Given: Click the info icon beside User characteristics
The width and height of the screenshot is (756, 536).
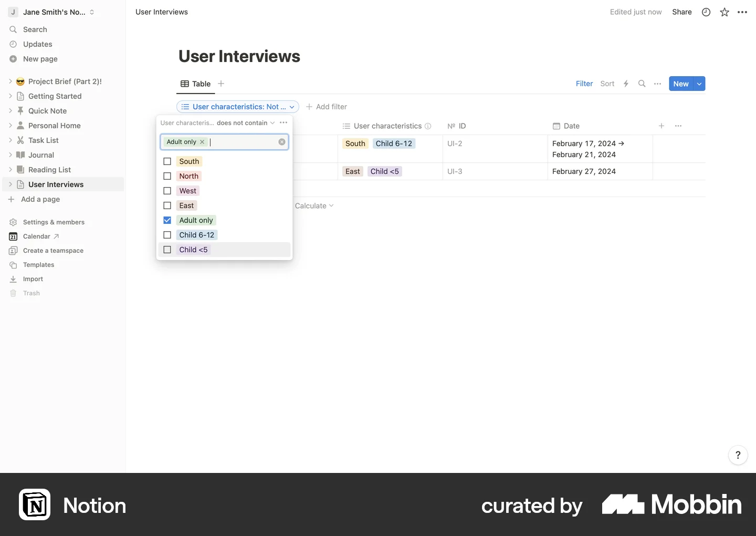Looking at the screenshot, I should pyautogui.click(x=428, y=126).
